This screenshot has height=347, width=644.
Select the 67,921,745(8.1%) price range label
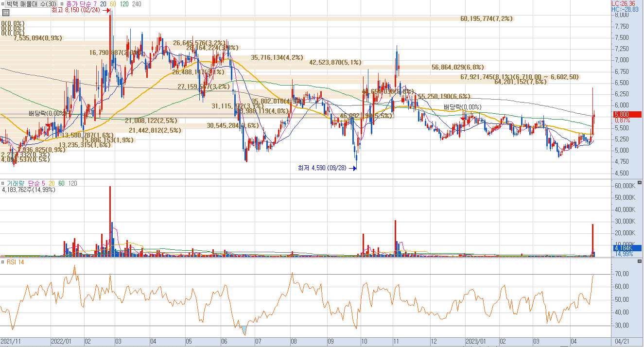pos(520,77)
